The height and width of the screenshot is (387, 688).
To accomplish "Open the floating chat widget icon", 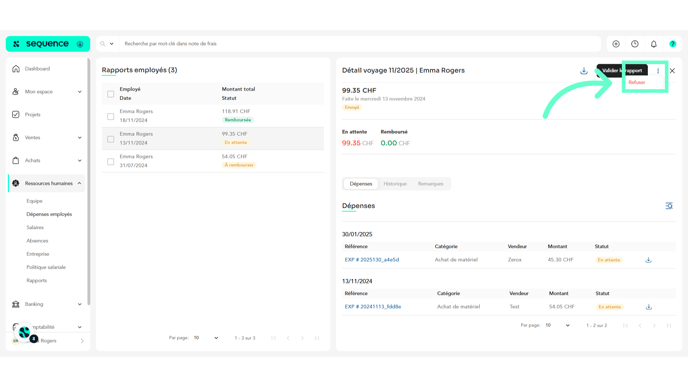I will [x=24, y=333].
